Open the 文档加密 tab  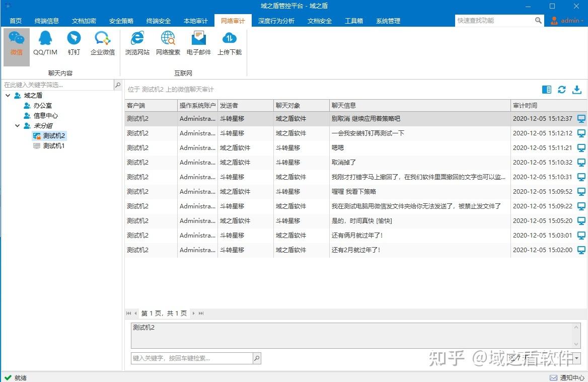click(84, 21)
